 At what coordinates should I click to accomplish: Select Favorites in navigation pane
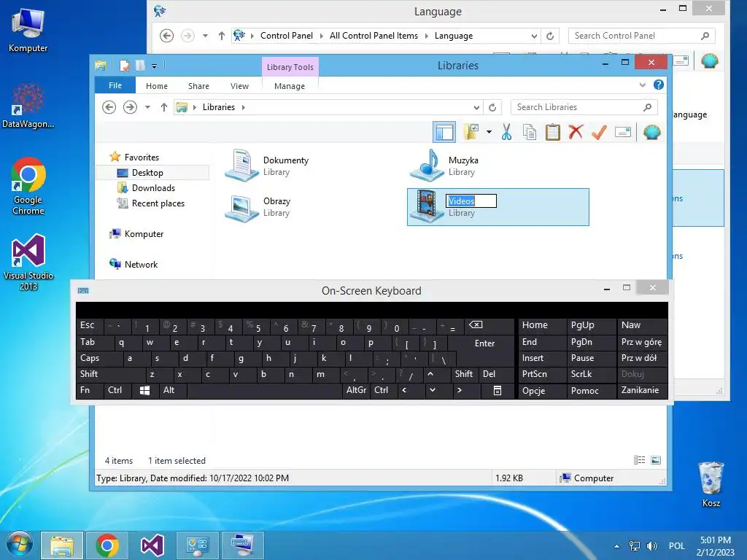tap(142, 157)
